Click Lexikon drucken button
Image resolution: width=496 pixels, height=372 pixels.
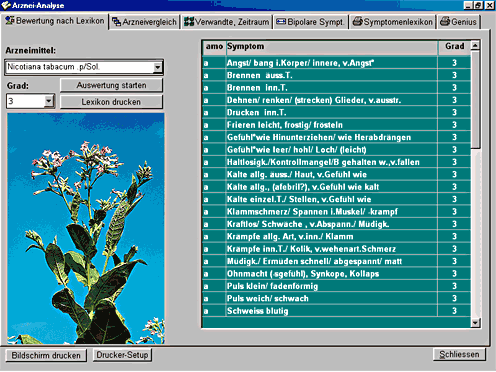click(x=111, y=102)
